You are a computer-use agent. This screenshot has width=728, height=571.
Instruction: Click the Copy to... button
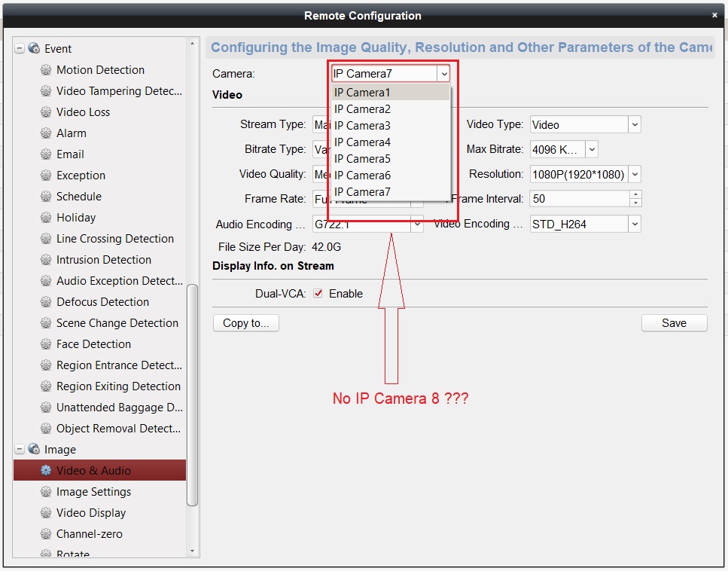(245, 323)
